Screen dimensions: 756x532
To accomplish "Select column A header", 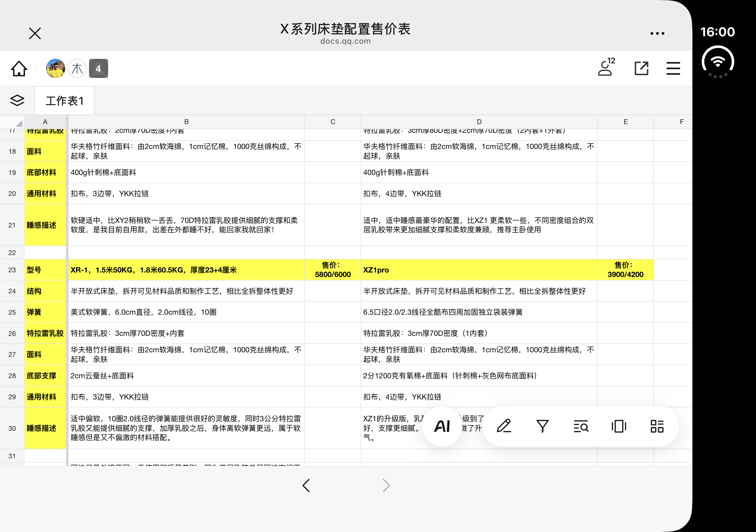I will tap(45, 122).
